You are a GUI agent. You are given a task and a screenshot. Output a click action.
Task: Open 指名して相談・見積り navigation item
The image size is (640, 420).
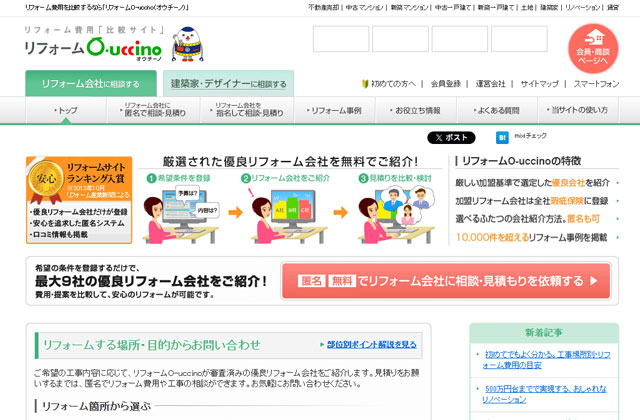247,110
